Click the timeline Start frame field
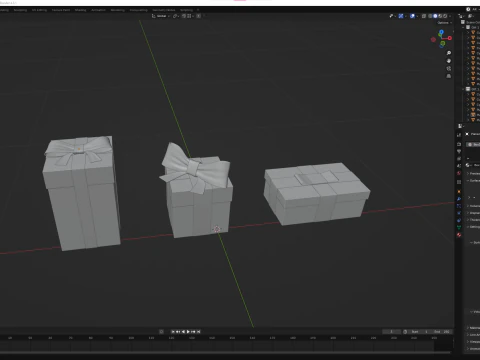480x360 pixels. click(420, 332)
